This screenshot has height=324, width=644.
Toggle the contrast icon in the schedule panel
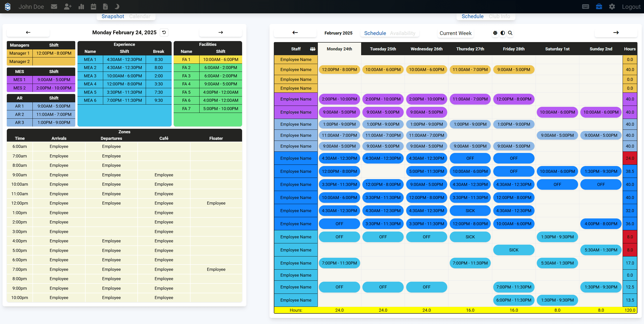coord(503,33)
